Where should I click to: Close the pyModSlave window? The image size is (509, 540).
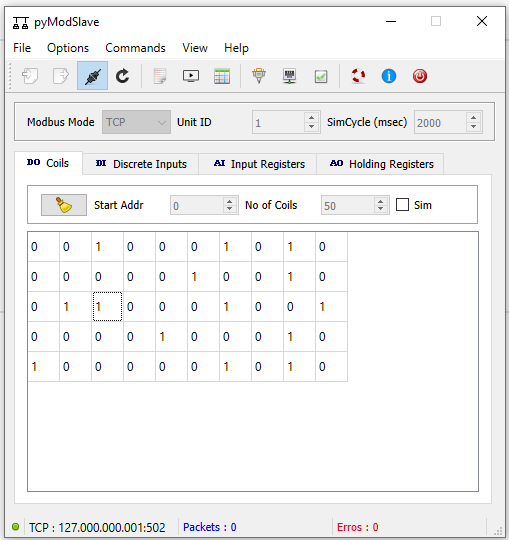[482, 21]
